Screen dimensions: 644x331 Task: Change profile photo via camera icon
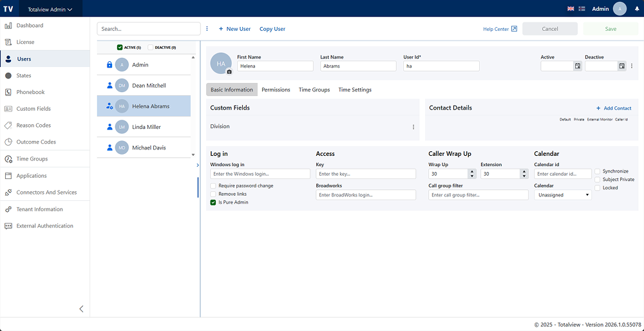click(x=229, y=72)
